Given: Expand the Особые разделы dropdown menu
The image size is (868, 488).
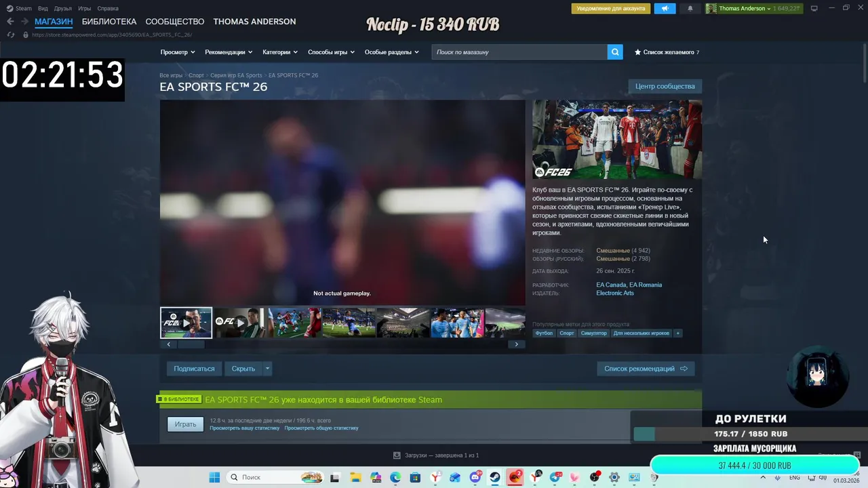Looking at the screenshot, I should point(392,52).
